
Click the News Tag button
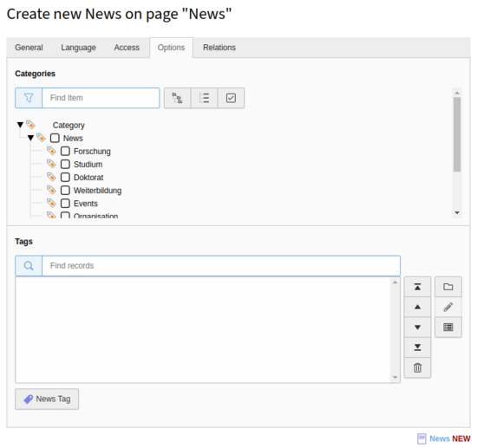point(47,399)
